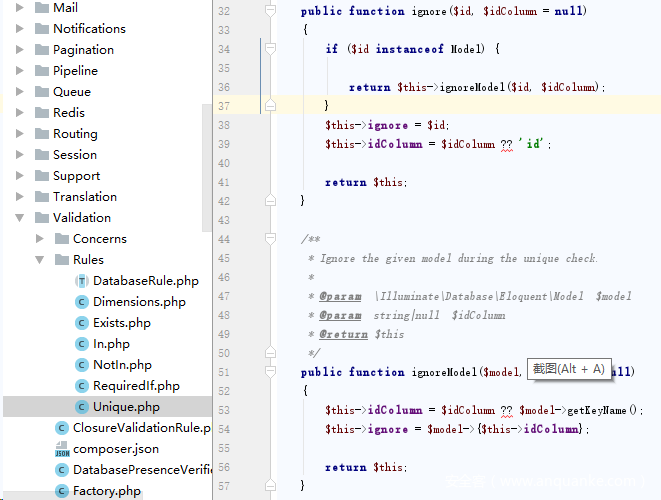Viewport: 661px width, 500px height.
Task: Click the Factory.php class icon
Action: coord(62,491)
